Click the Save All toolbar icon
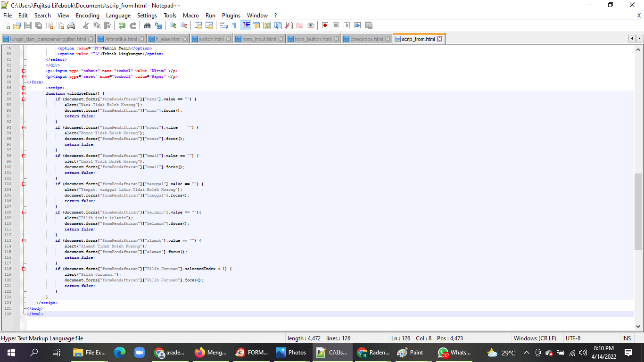Viewport: 644px width, 362px height. [x=39, y=25]
